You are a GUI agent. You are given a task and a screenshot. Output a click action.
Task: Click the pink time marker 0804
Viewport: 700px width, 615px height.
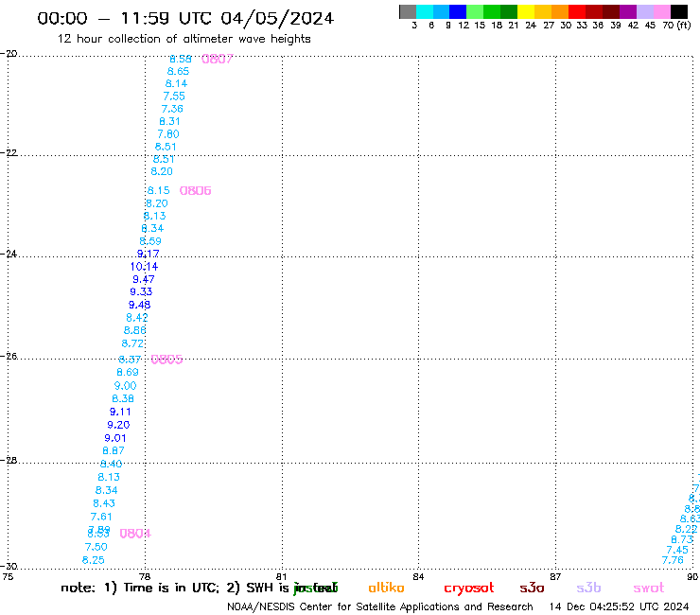[x=135, y=534]
